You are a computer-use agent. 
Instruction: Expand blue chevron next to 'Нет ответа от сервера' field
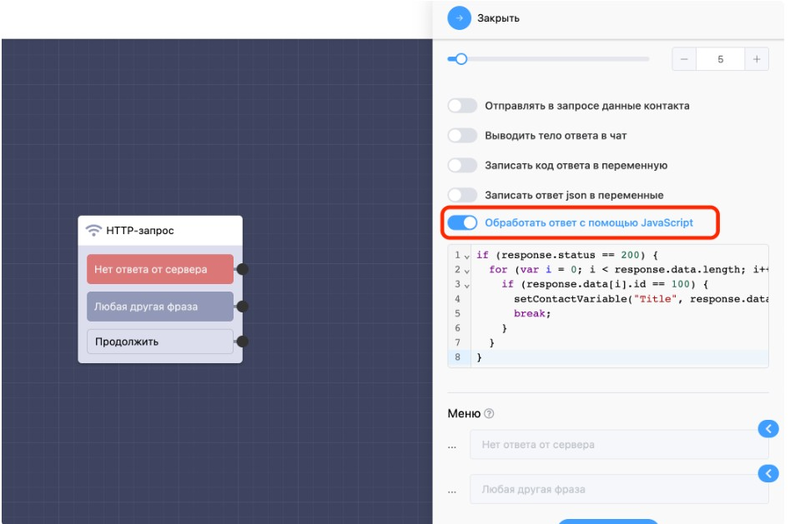coord(768,429)
